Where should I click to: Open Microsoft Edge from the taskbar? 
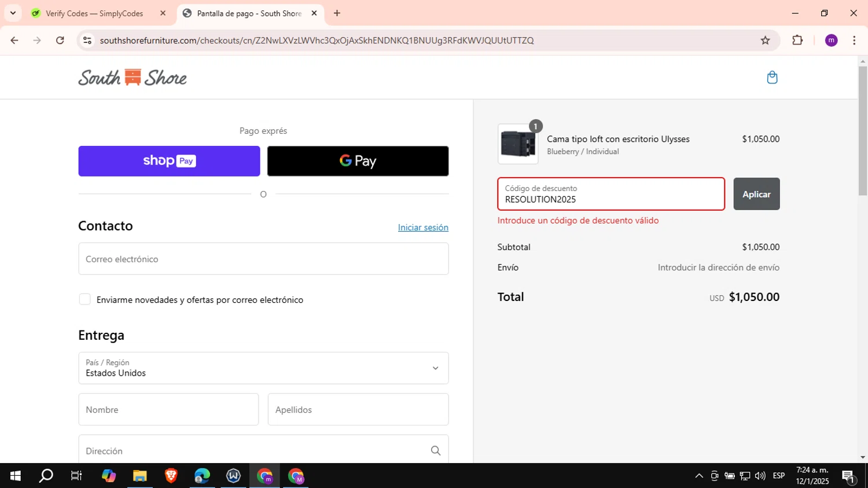pyautogui.click(x=202, y=476)
